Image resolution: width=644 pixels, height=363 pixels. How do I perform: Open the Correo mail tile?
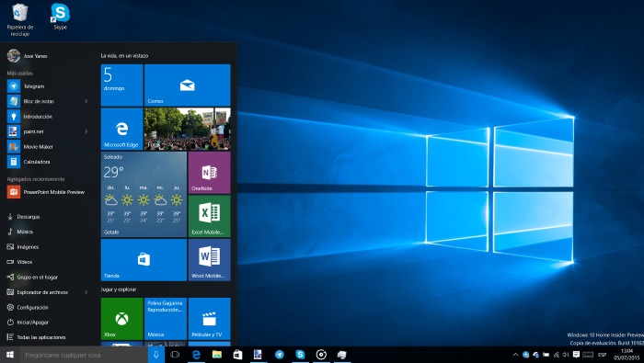[x=188, y=85]
